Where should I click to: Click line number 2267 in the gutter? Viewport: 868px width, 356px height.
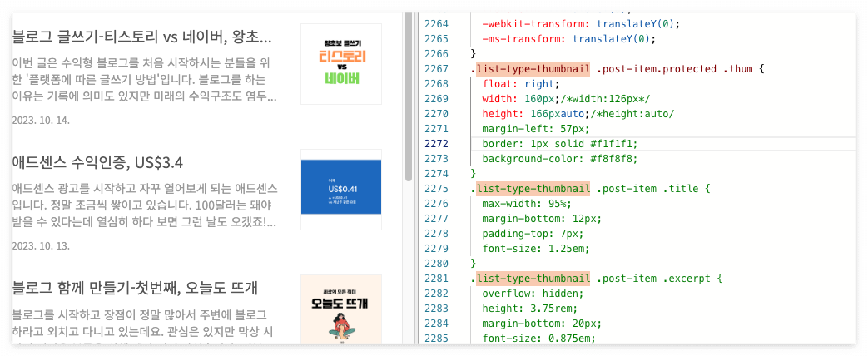[x=436, y=69]
